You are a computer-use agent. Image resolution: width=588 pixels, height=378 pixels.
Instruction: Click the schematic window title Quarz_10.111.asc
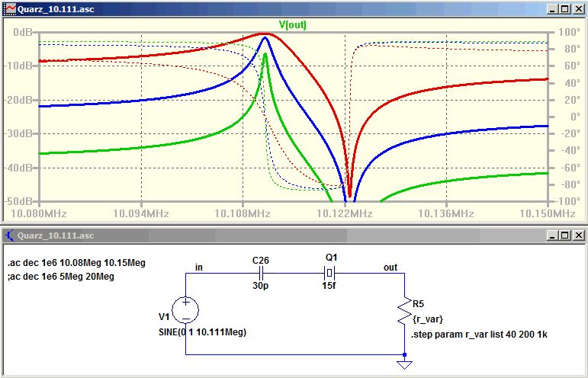point(56,235)
